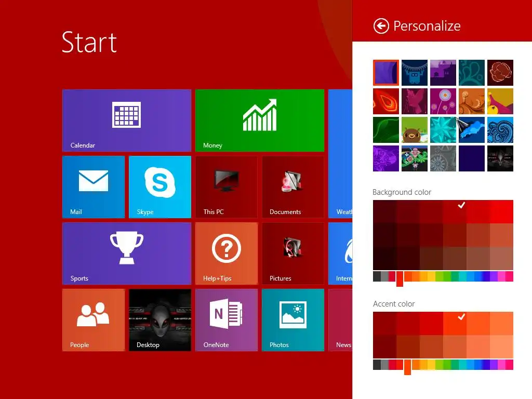
Task: Launch the Skype tile
Action: pos(160,187)
